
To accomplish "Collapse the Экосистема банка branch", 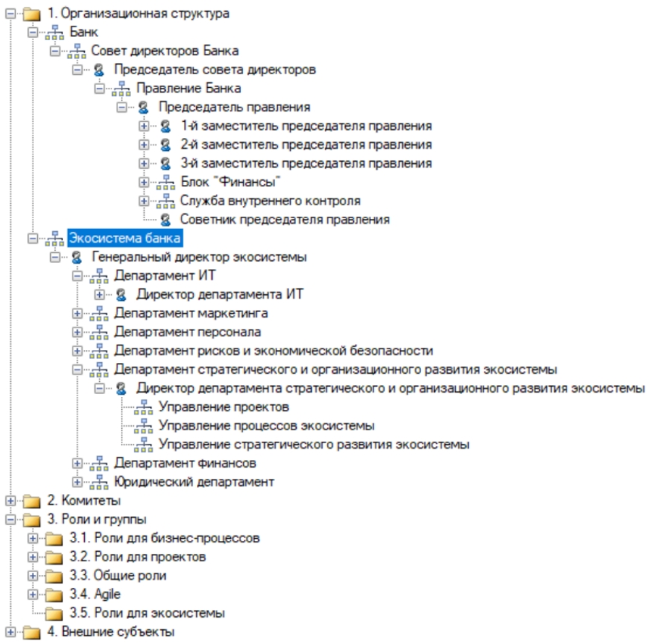I will [x=32, y=239].
